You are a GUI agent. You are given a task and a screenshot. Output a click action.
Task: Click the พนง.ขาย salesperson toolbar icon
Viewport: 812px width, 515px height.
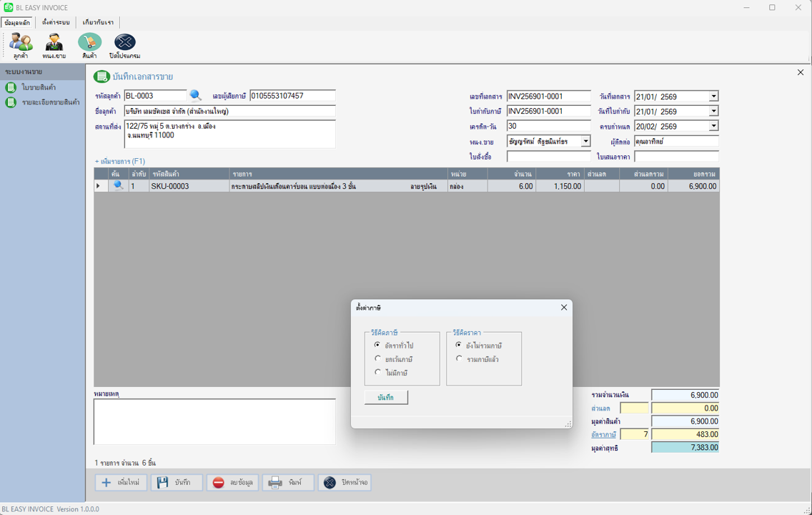54,45
